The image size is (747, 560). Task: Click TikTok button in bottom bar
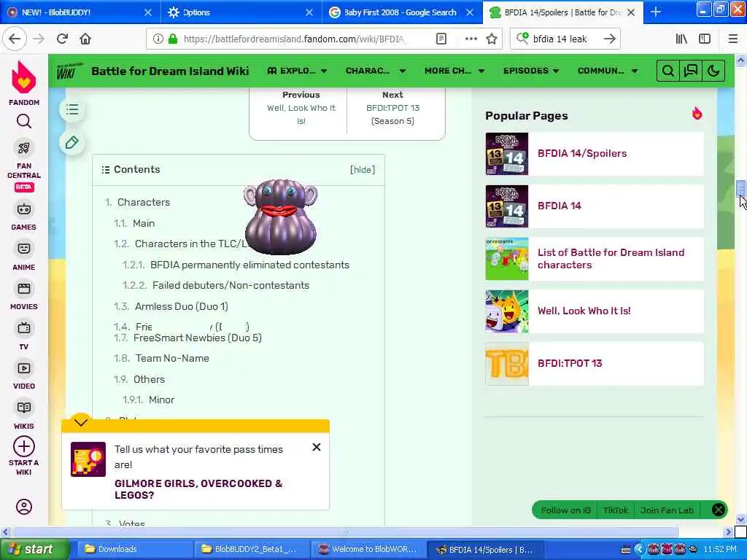[616, 510]
